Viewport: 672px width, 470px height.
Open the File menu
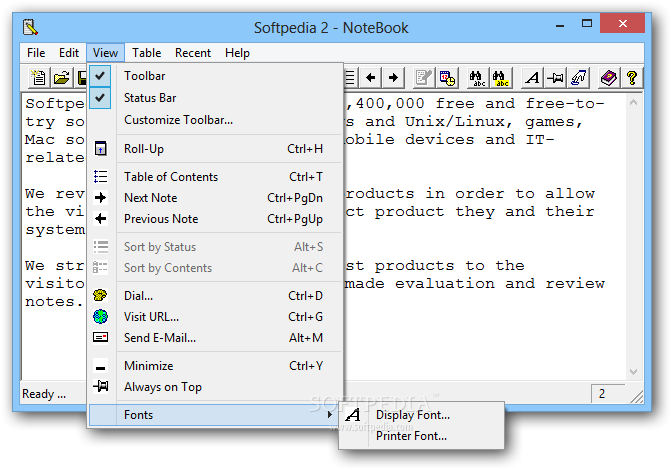click(36, 53)
